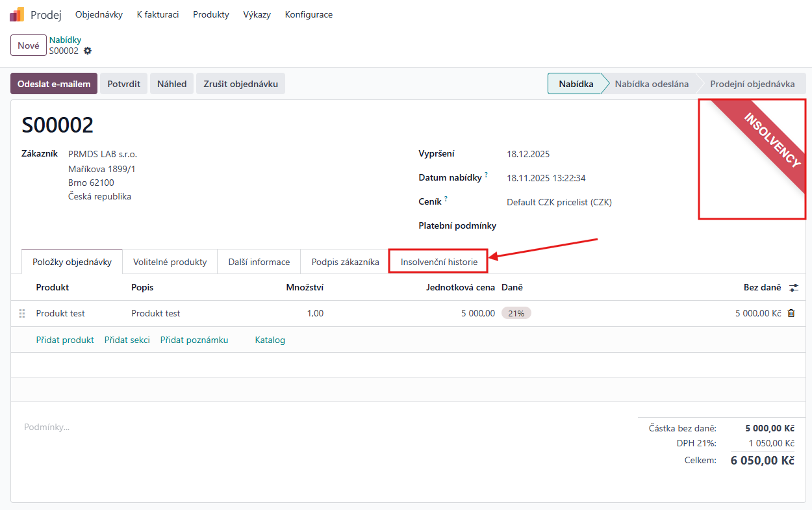The image size is (812, 510).
Task: Expand the Konfigurace menu
Action: (309, 14)
